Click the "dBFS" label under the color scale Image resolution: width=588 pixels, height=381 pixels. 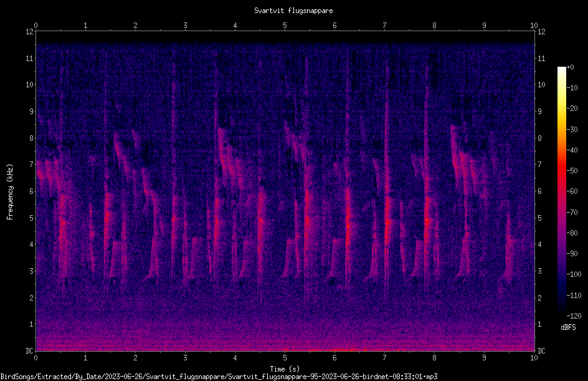568,327
